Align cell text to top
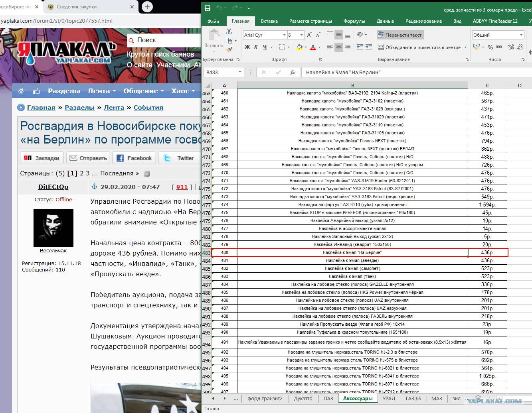Screen dimensions: 532x413 coord(330,35)
